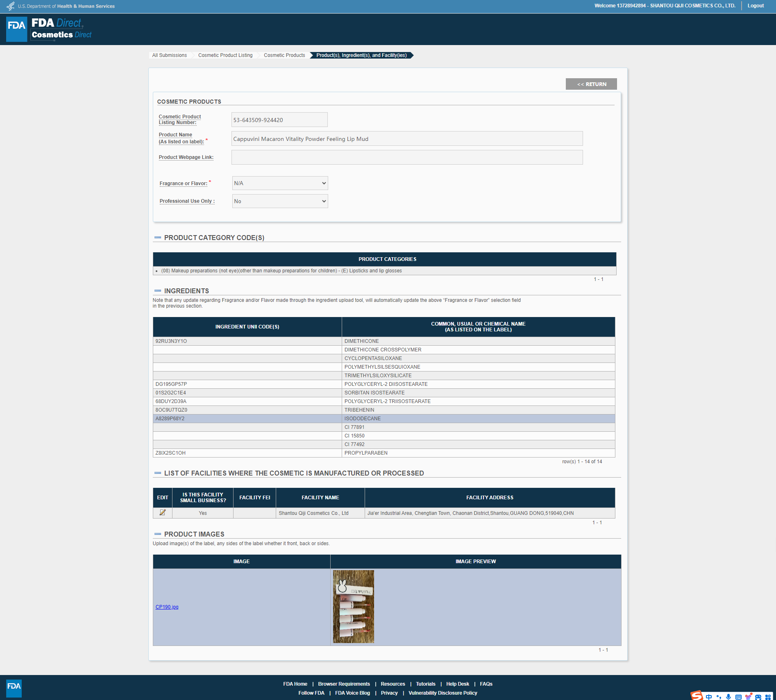Click the FDA Direct logo in header

pyautogui.click(x=49, y=29)
